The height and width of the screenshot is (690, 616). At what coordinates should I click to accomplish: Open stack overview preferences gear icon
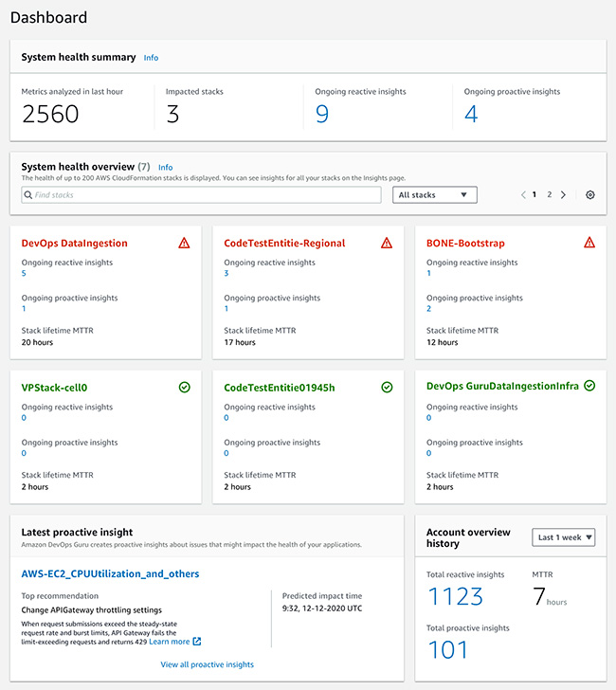tap(590, 195)
